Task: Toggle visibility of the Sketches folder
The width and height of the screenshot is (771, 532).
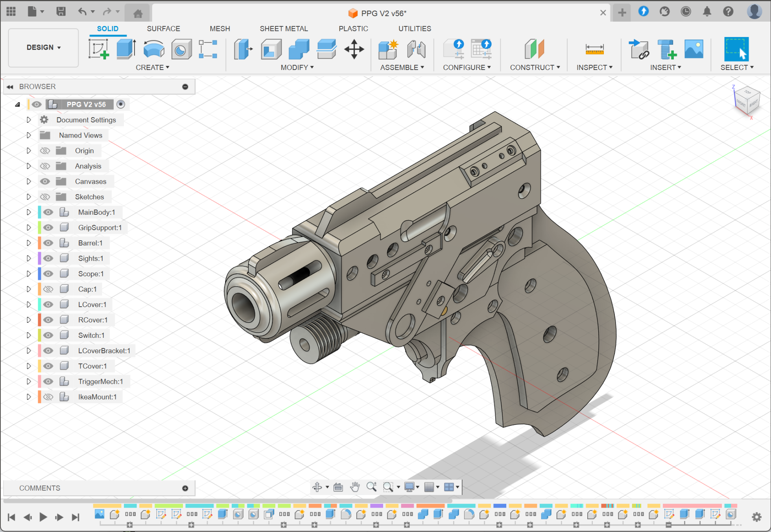Action: click(x=45, y=197)
